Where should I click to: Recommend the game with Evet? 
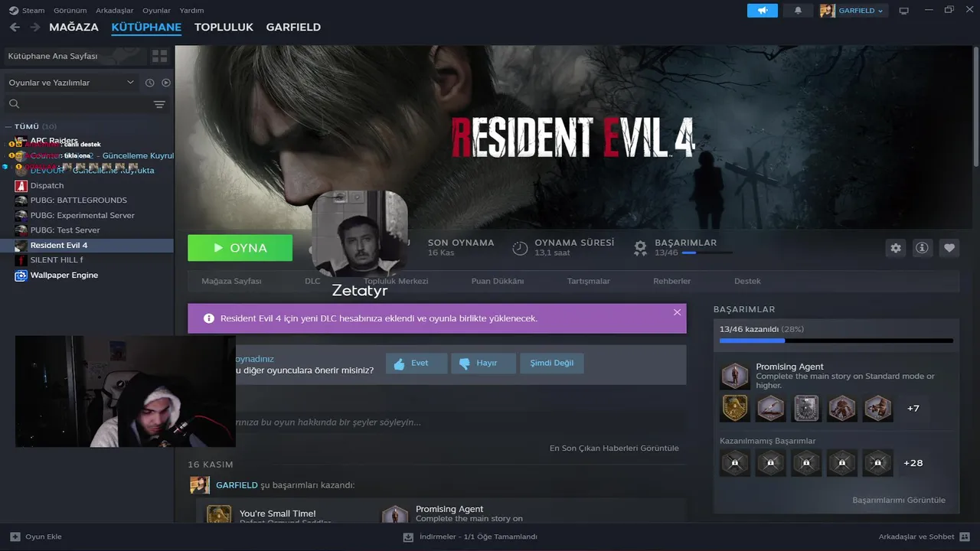(416, 363)
